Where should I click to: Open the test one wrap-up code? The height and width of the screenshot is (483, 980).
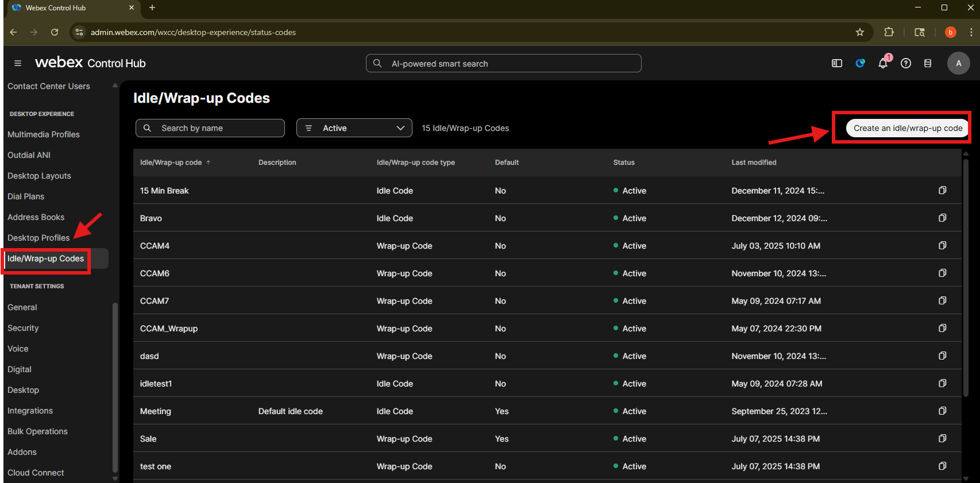[x=156, y=466]
